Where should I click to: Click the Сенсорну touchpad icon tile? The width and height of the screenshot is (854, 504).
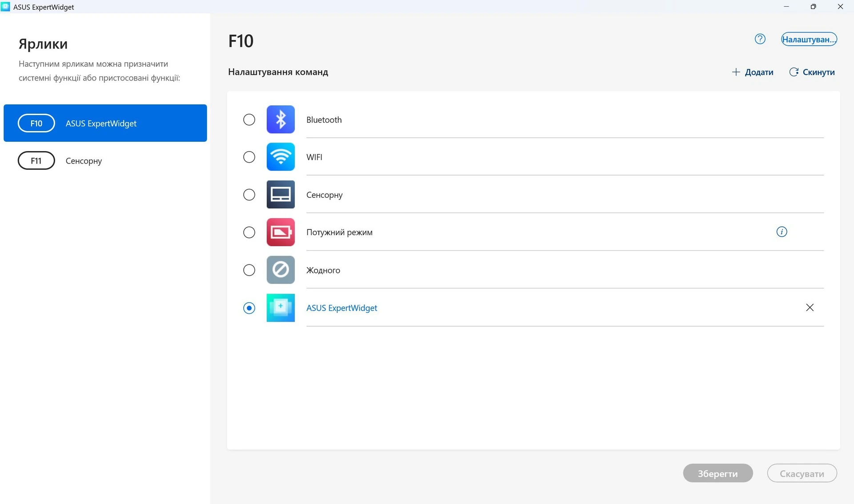[x=280, y=195]
